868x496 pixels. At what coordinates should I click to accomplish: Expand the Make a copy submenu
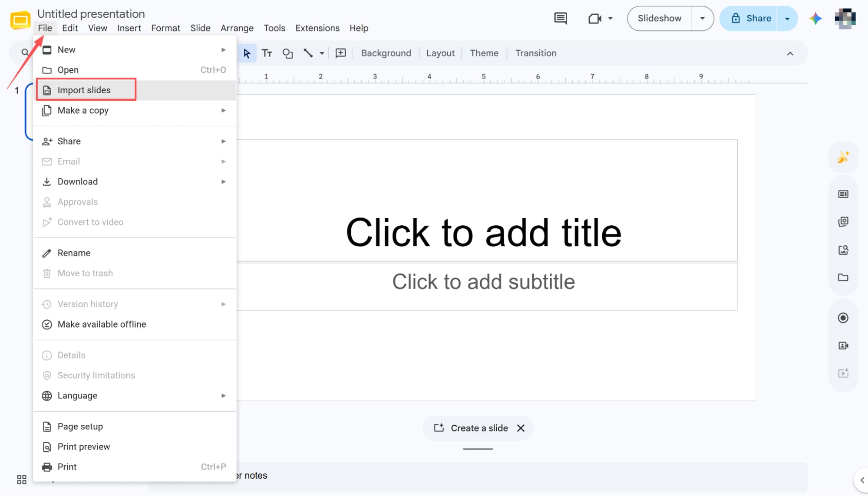coord(223,110)
